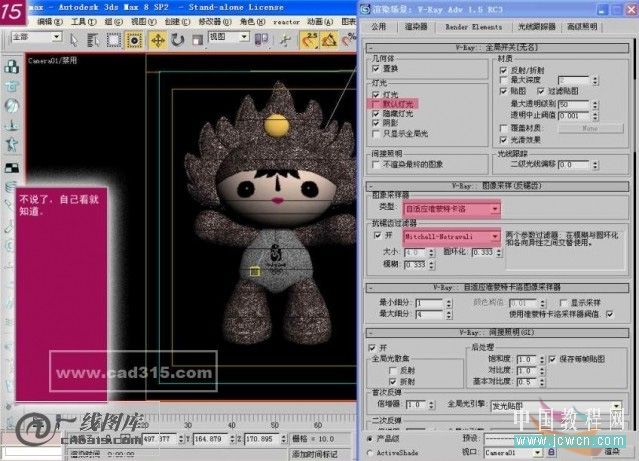Enable the highlighted 默认灯光 default lights checkbox

(x=375, y=104)
